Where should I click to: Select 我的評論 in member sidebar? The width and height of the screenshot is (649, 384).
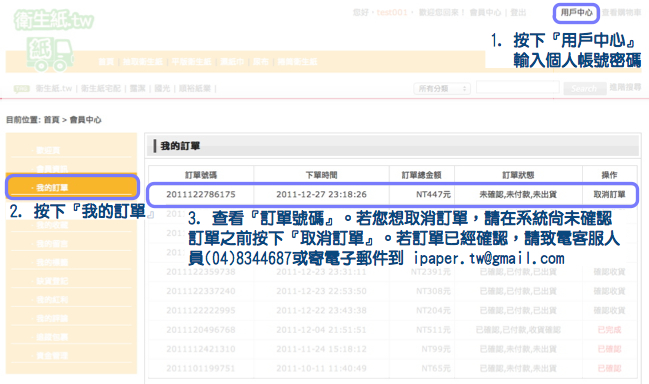pyautogui.click(x=52, y=318)
